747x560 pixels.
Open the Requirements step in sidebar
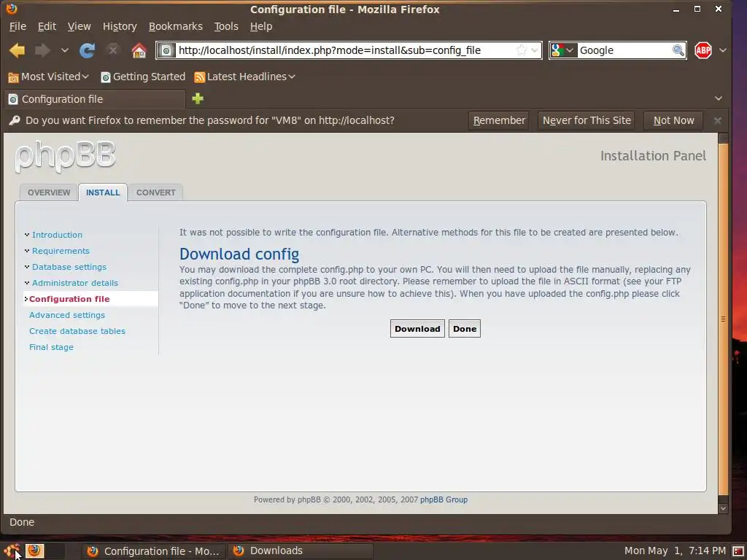pos(61,251)
